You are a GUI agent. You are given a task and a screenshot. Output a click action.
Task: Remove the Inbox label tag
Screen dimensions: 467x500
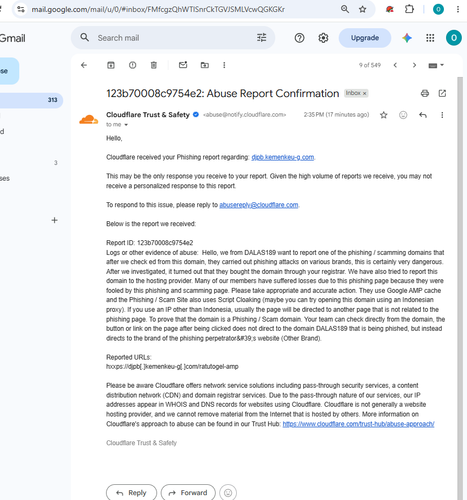click(365, 93)
